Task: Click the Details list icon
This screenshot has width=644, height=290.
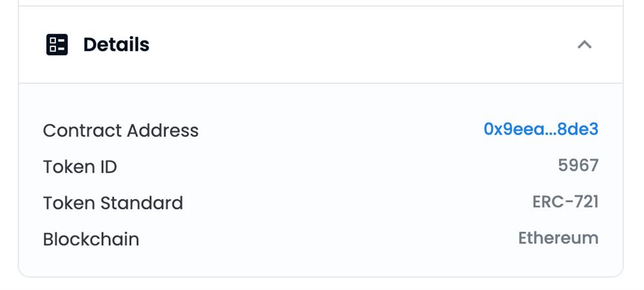Action: pyautogui.click(x=57, y=44)
